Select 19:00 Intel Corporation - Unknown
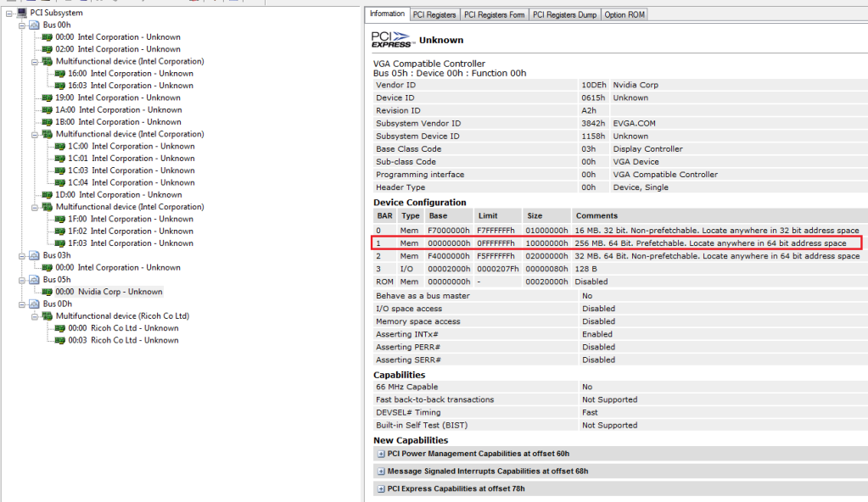The image size is (868, 502). (x=118, y=98)
